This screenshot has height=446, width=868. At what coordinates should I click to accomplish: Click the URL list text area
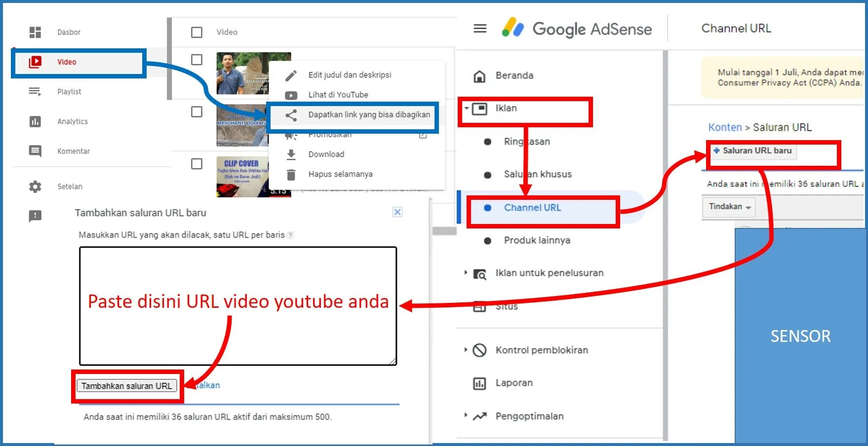click(238, 306)
